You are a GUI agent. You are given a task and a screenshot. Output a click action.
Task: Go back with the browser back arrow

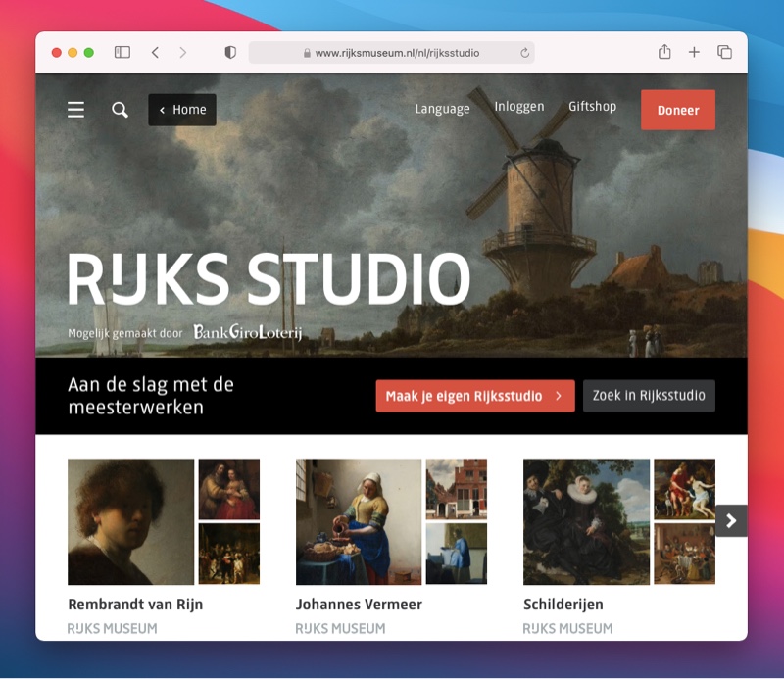(156, 53)
